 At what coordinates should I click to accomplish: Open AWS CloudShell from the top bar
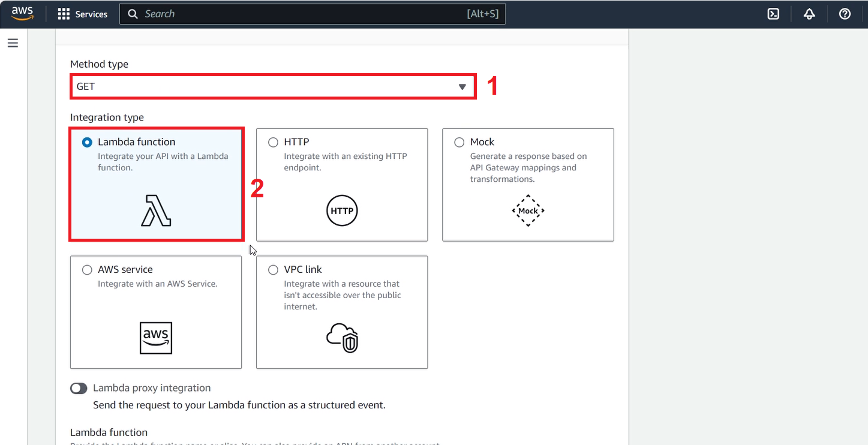point(773,13)
